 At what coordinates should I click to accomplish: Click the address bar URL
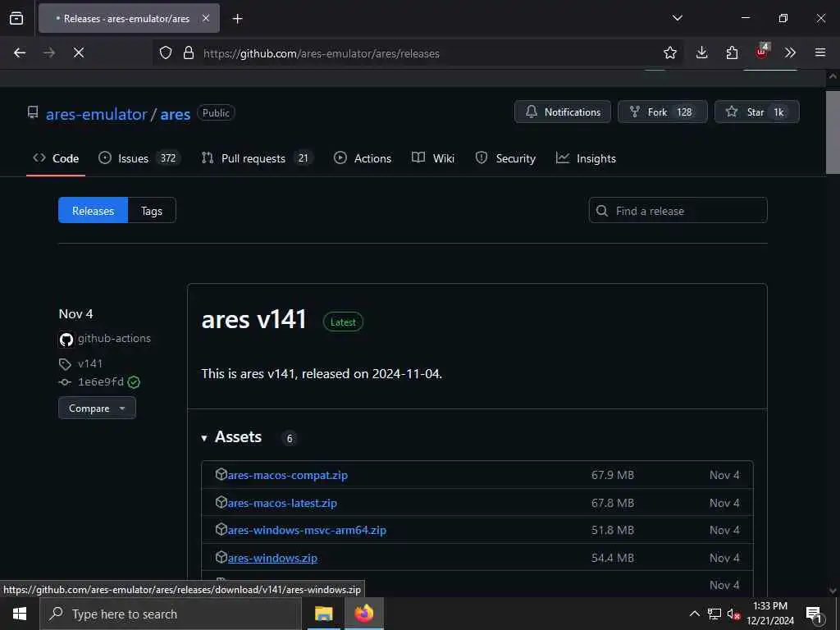(322, 53)
